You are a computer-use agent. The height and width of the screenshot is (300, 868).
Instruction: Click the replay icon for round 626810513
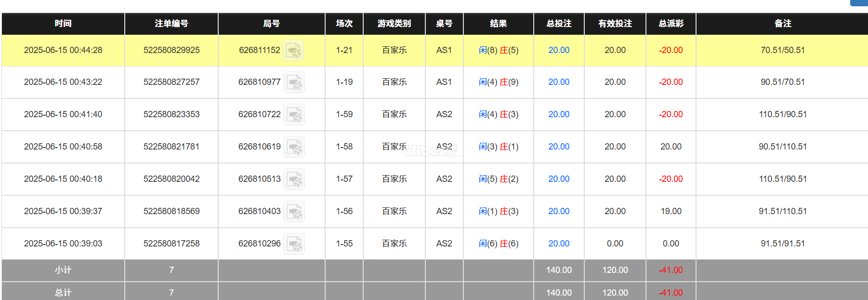click(293, 179)
